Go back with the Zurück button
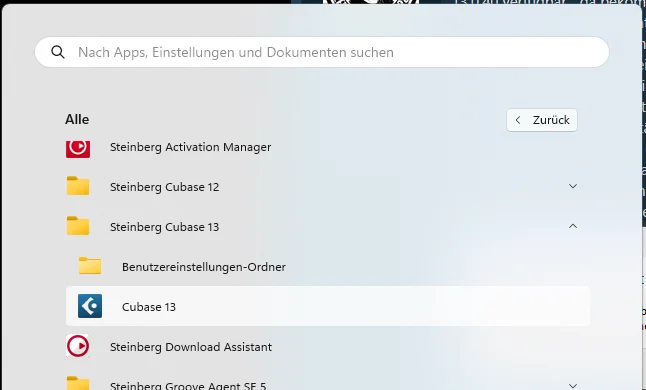Viewport: 646px width, 390px height. point(542,120)
